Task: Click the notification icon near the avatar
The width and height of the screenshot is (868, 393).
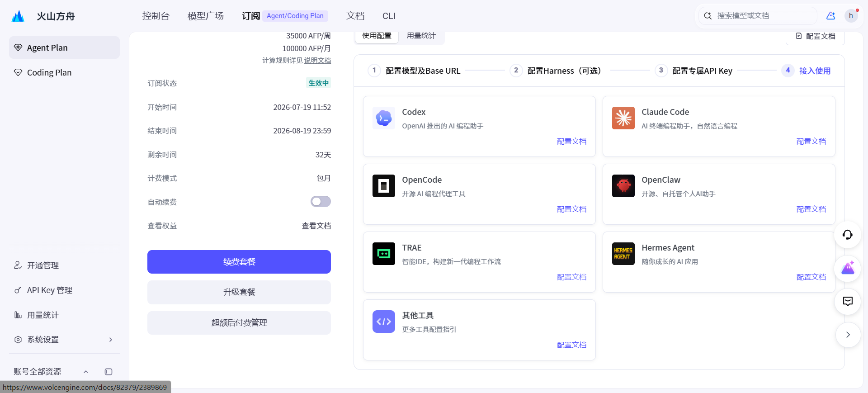Action: click(831, 16)
